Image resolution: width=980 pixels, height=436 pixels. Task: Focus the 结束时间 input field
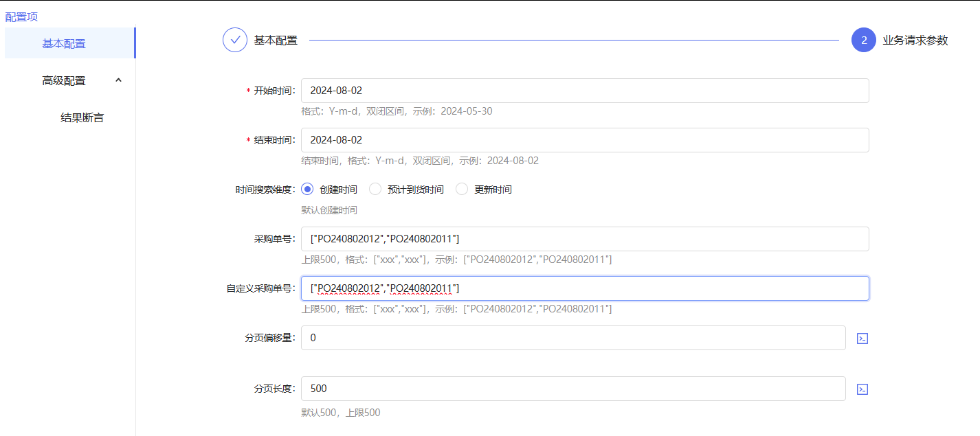click(584, 140)
